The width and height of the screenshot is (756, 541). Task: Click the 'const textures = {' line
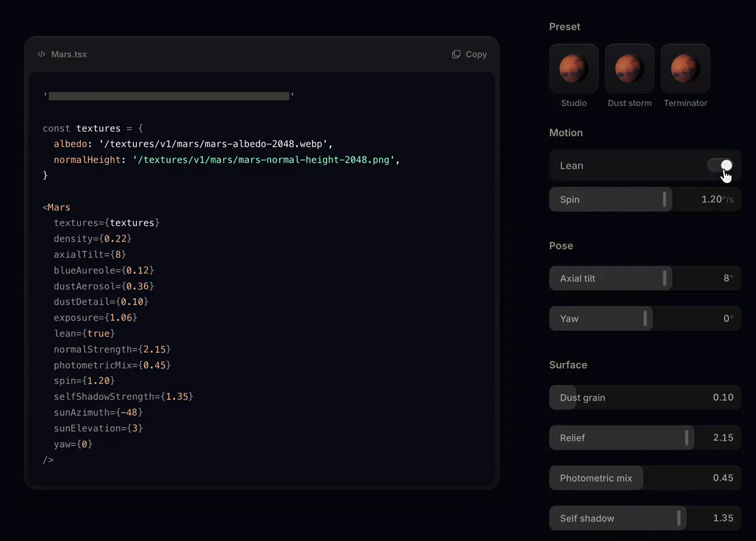point(93,128)
